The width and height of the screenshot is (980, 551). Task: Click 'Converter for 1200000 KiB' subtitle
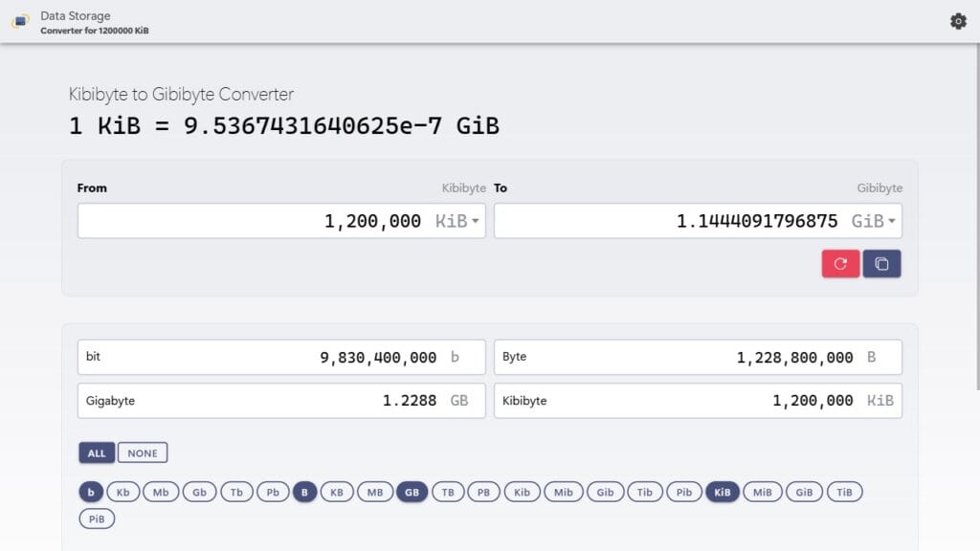point(95,31)
